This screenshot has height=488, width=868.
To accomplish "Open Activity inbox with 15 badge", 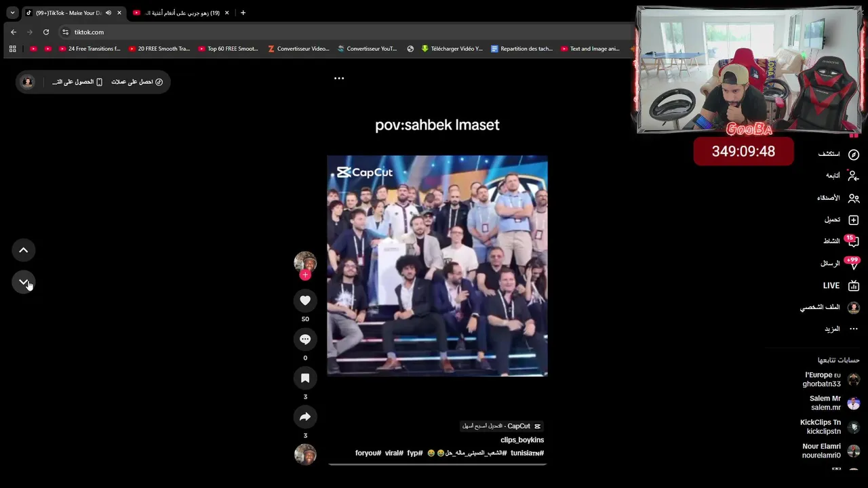I will click(852, 241).
